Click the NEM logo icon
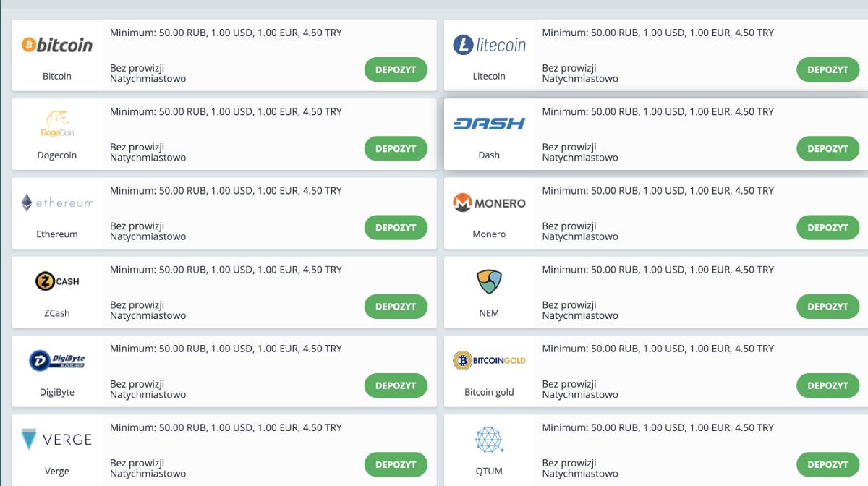The width and height of the screenshot is (868, 486). pyautogui.click(x=489, y=281)
